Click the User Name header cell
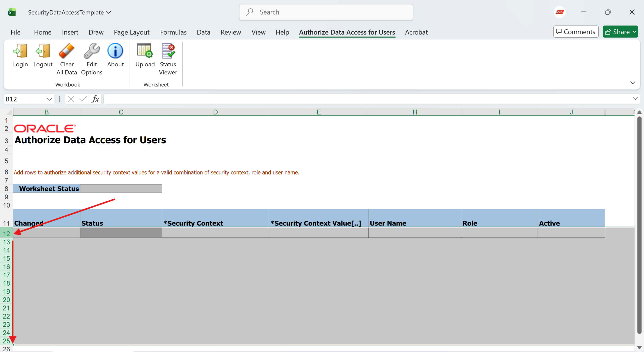The height and width of the screenshot is (352, 644). 415,218
